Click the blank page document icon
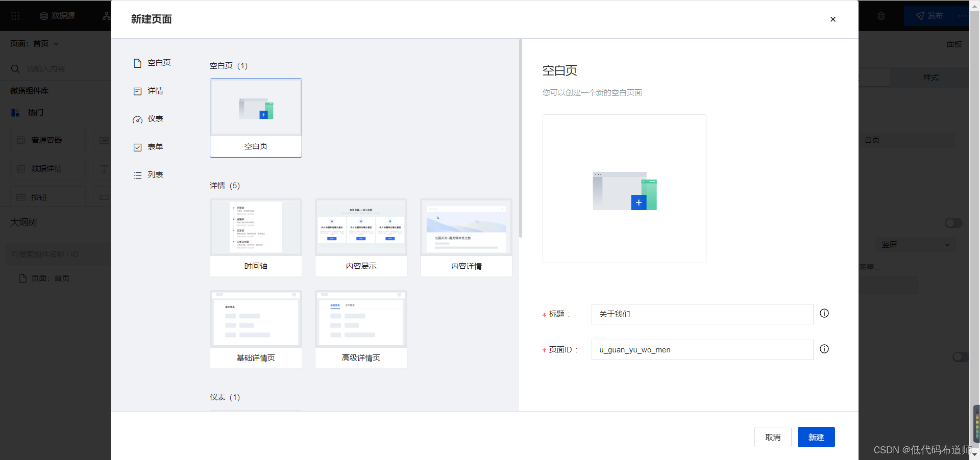 (x=137, y=63)
